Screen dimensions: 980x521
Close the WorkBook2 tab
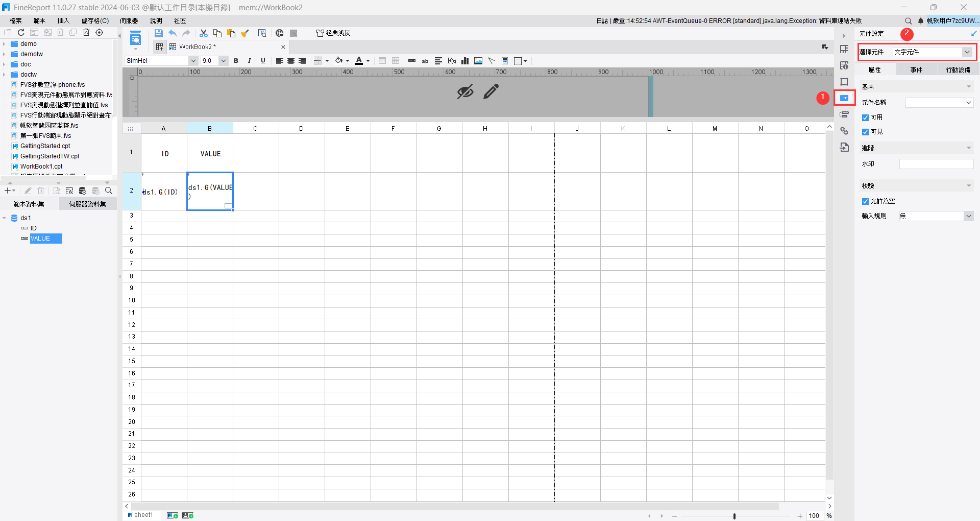(283, 47)
